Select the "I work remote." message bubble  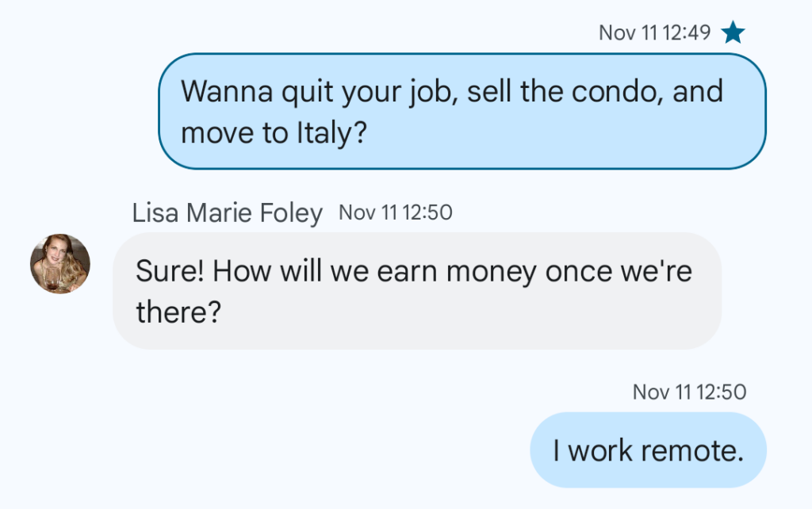pyautogui.click(x=648, y=450)
